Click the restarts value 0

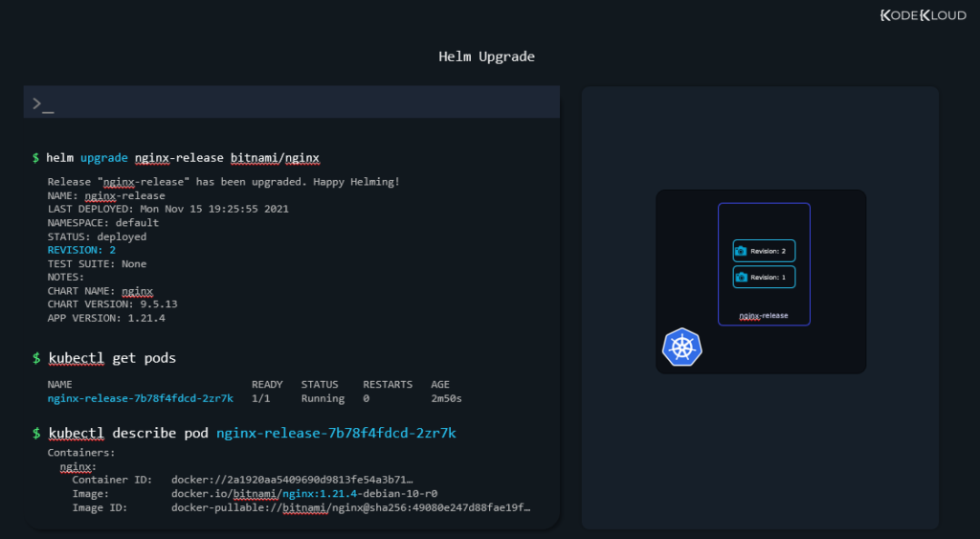367,398
